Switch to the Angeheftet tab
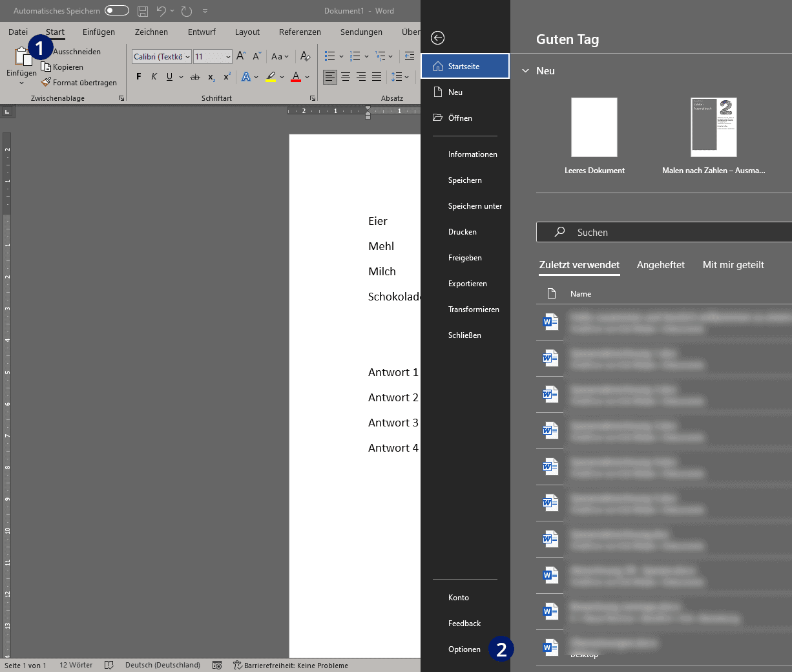Image resolution: width=792 pixels, height=672 pixels. (660, 265)
